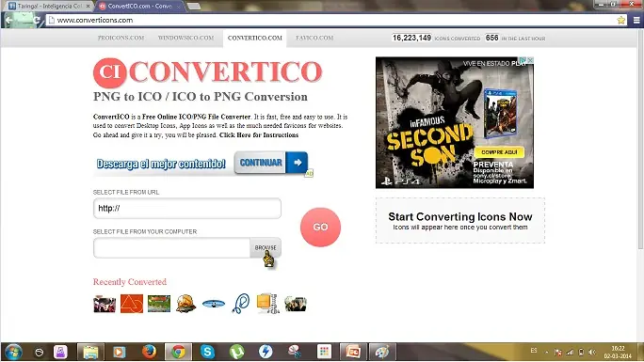Open the inFAMOUS Second Son advertisement
The height and width of the screenshot is (362, 644).
(455, 122)
